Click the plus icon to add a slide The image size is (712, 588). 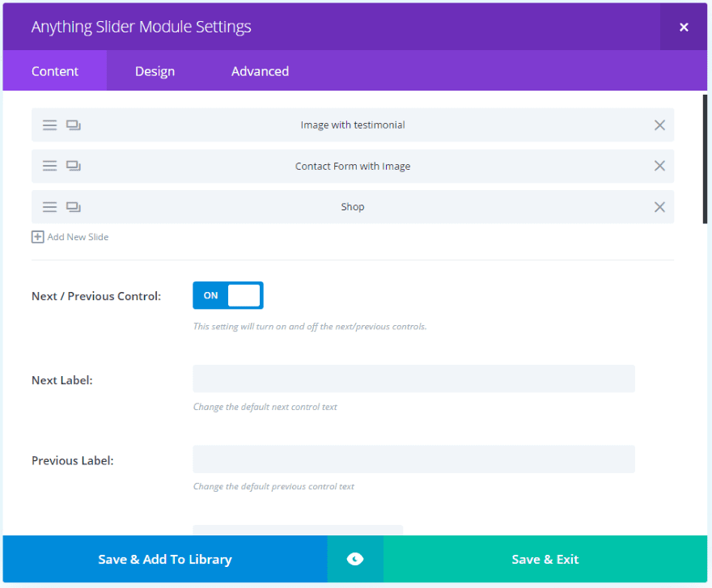37,237
